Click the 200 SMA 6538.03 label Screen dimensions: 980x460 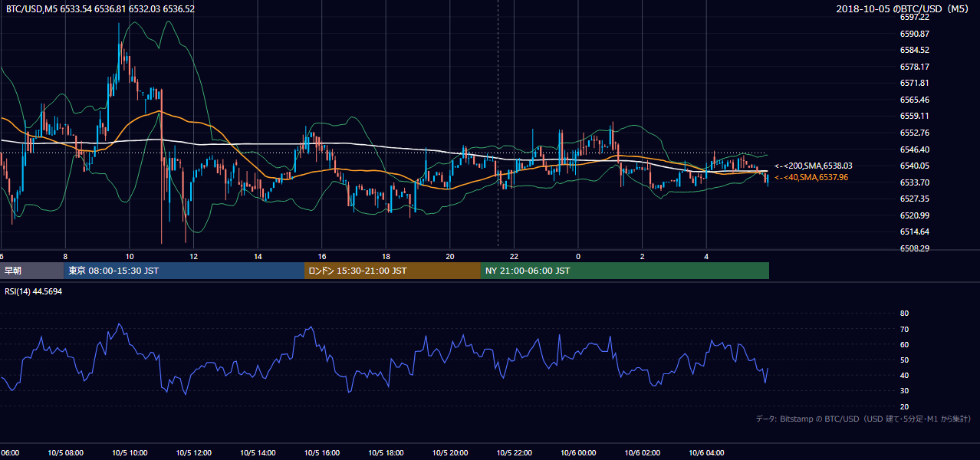(814, 166)
